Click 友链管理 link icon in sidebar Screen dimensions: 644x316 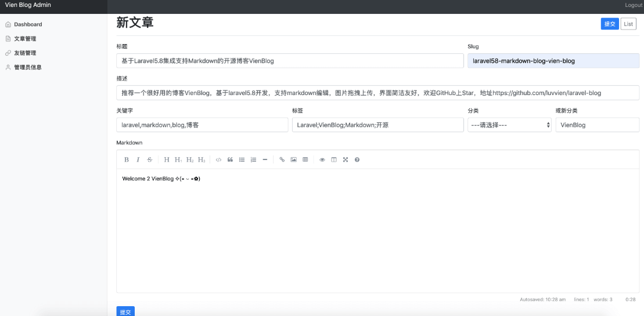click(x=8, y=53)
